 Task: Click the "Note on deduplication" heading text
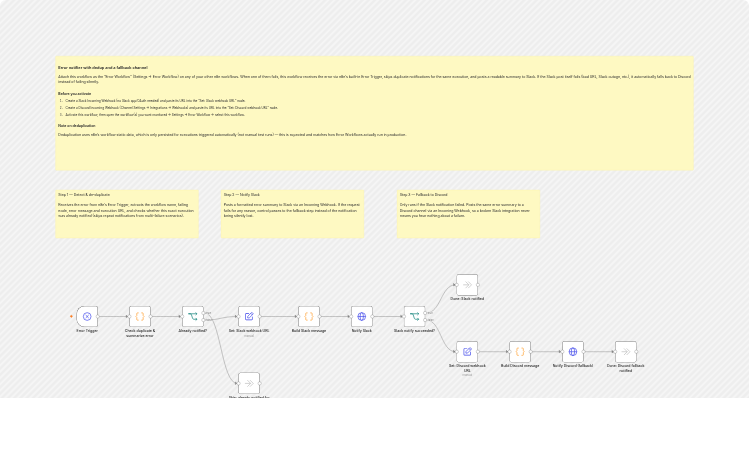click(77, 126)
